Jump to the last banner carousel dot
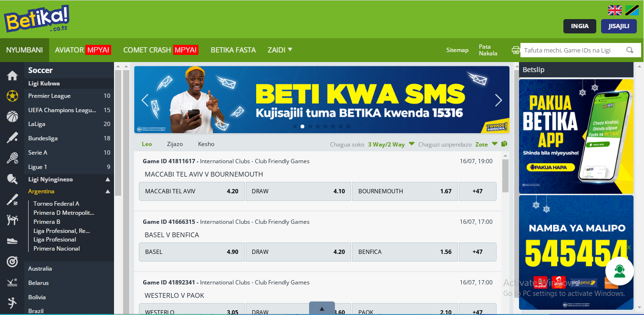Image resolution: width=644 pixels, height=315 pixels. (348, 126)
